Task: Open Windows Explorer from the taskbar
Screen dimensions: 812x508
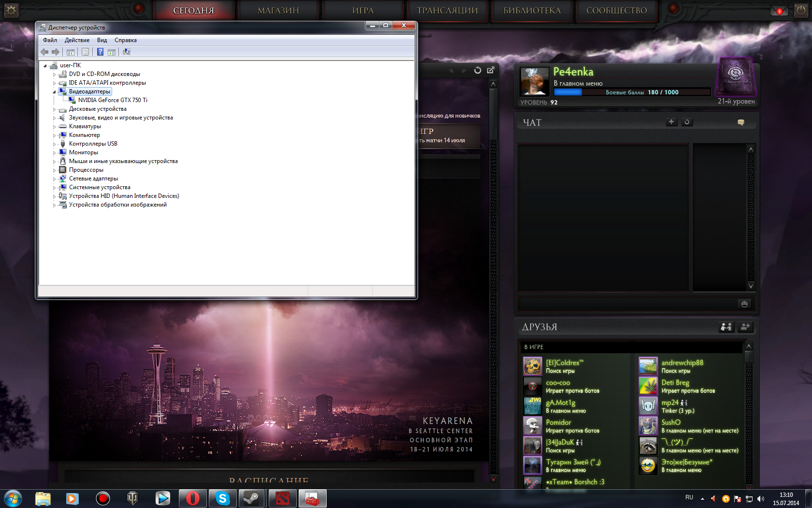Action: click(43, 498)
